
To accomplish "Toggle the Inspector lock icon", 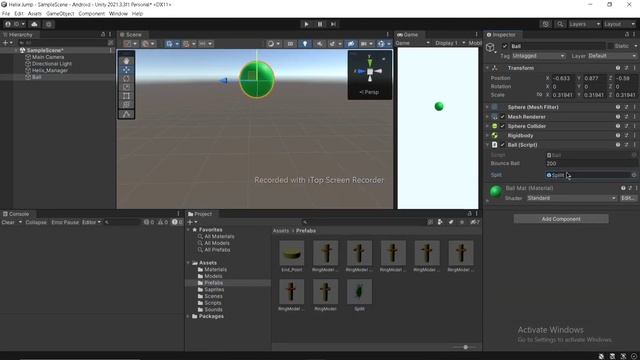I will (627, 35).
